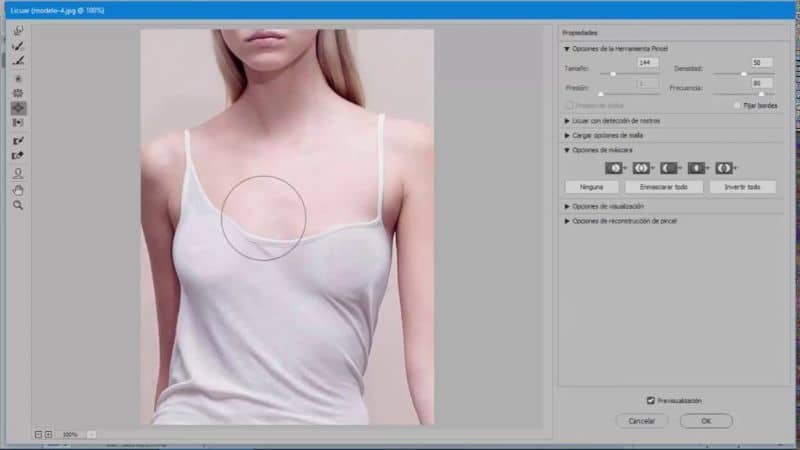Image resolution: width=800 pixels, height=450 pixels.
Task: Click the 100% zoom value field
Action: click(70, 435)
